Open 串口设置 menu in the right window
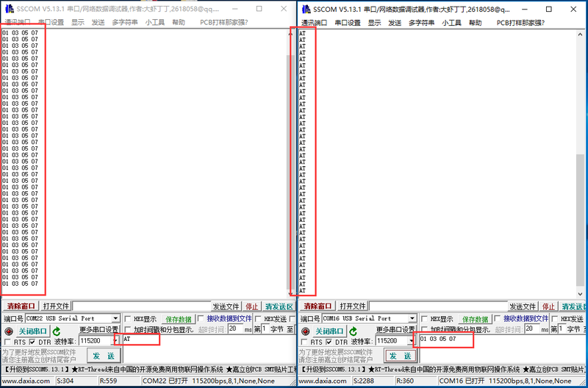The height and width of the screenshot is (388, 588). pyautogui.click(x=348, y=23)
